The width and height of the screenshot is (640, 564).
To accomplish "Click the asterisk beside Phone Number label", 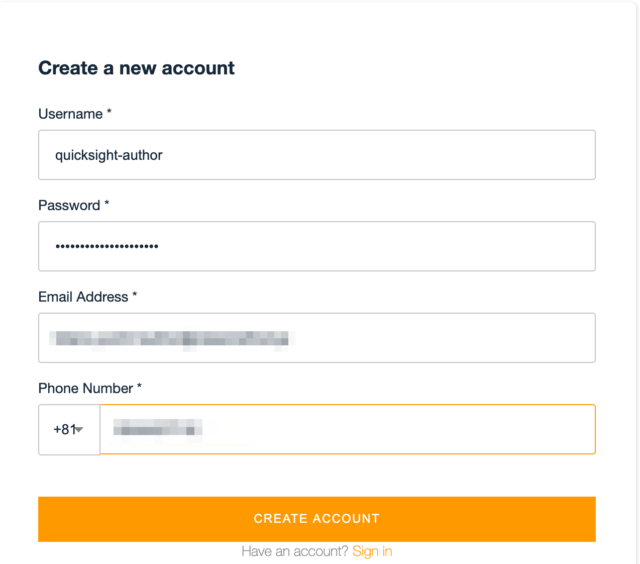I will (x=139, y=385).
